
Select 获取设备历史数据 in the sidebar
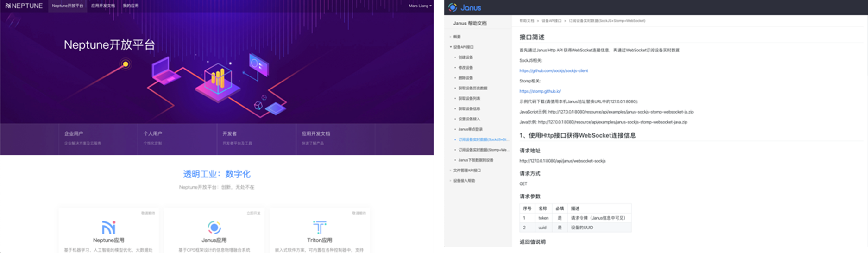(x=472, y=88)
